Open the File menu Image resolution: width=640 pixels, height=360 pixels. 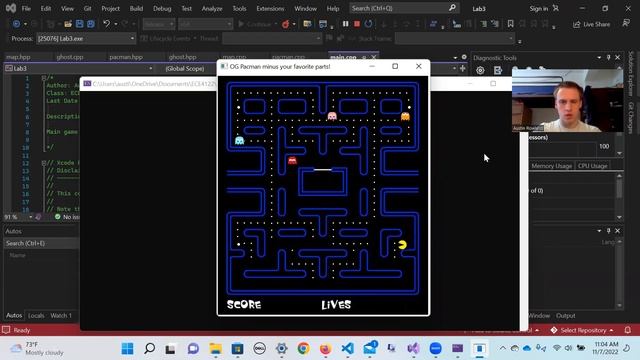click(x=26, y=8)
